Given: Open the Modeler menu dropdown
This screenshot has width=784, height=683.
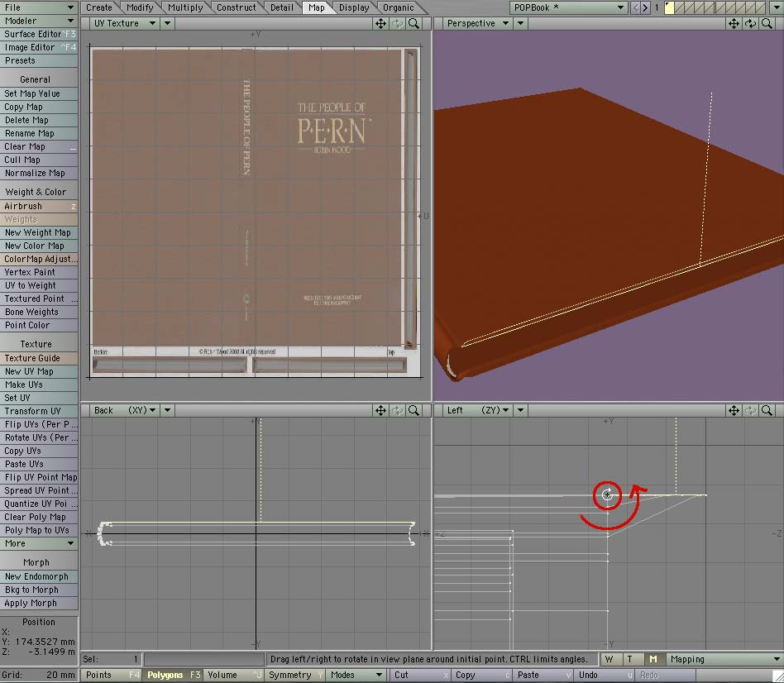Looking at the screenshot, I should (x=39, y=21).
